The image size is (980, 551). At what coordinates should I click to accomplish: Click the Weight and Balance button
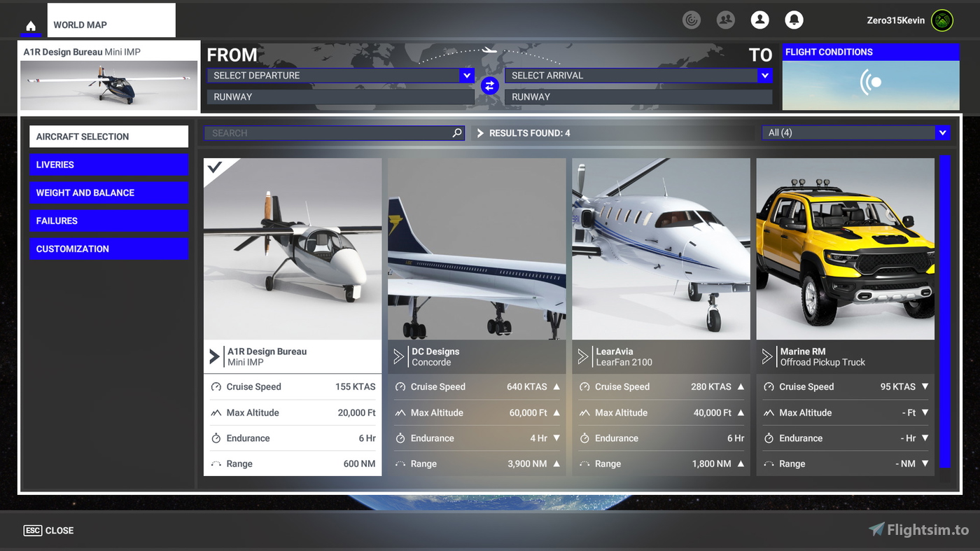(x=108, y=193)
